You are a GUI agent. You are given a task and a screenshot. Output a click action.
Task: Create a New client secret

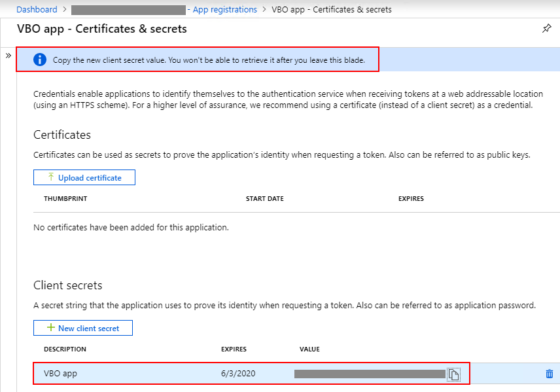point(83,328)
